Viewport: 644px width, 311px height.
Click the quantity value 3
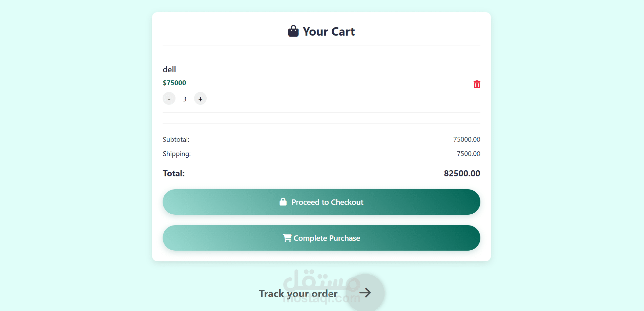[185, 99]
